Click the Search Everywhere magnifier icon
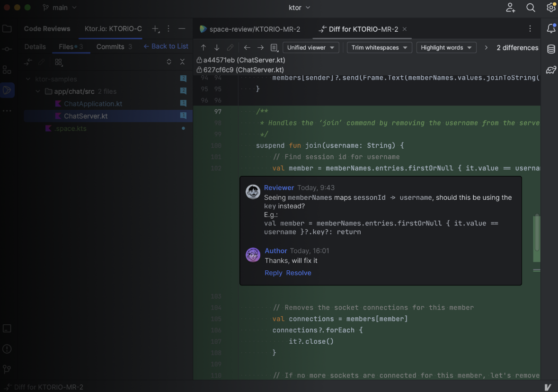The height and width of the screenshot is (392, 558). [x=531, y=8]
